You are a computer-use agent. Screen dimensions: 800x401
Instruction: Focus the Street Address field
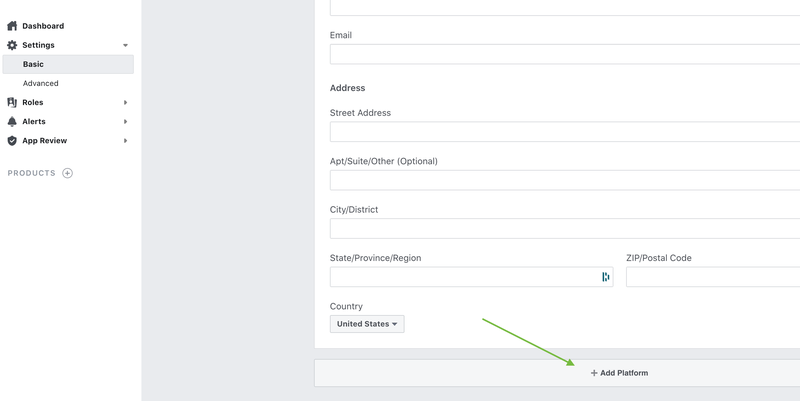coord(565,132)
